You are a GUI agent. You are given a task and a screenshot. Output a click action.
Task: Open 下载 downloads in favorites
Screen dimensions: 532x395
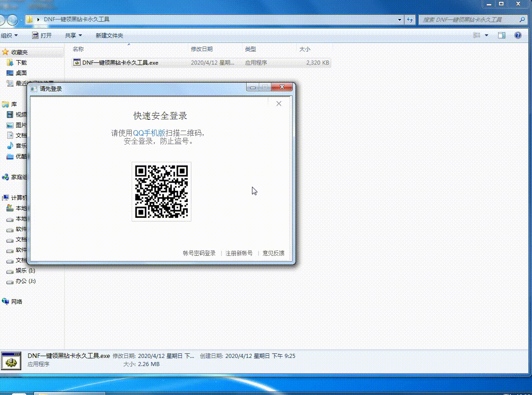21,63
